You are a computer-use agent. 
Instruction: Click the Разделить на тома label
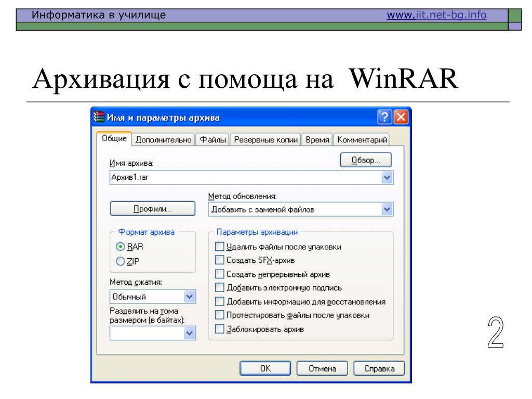coord(147,315)
